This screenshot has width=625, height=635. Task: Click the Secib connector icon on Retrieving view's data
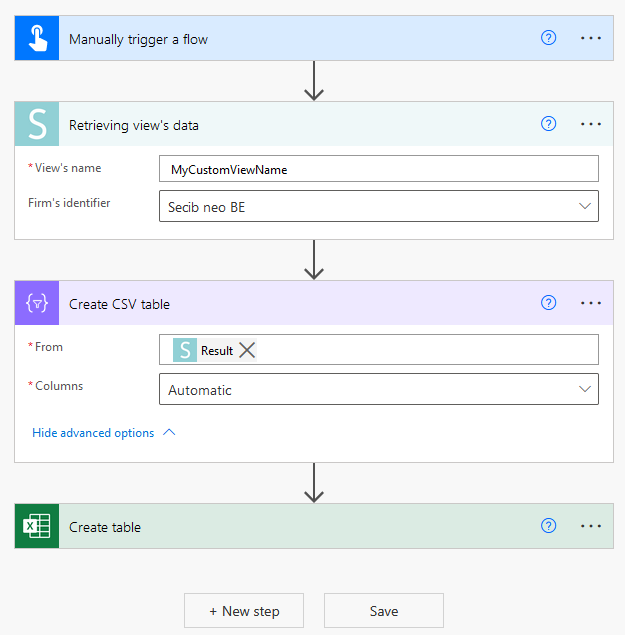[37, 125]
